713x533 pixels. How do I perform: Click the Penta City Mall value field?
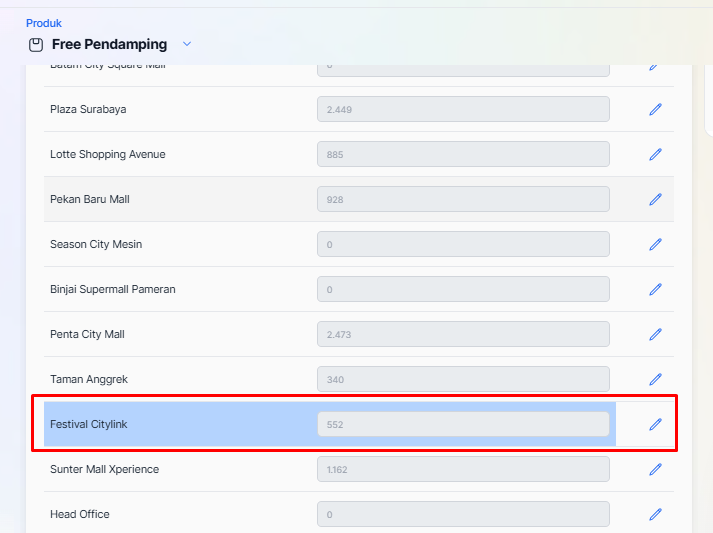(x=463, y=334)
